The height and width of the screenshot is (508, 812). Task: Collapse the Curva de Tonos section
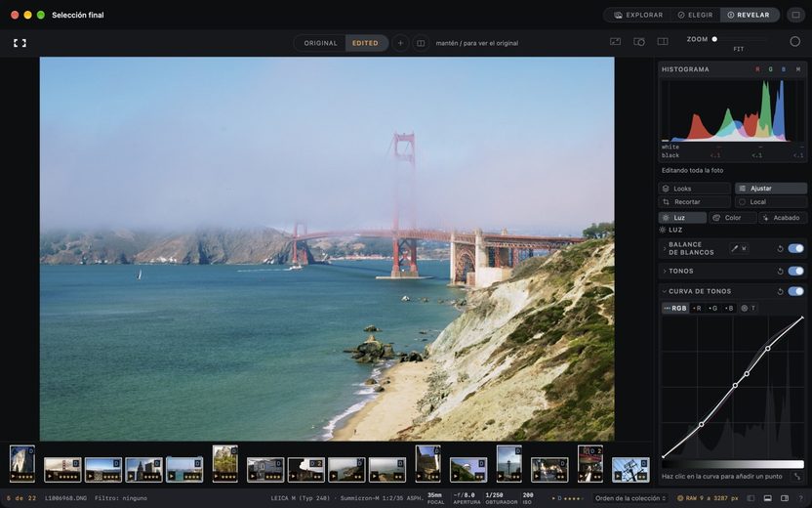tap(665, 291)
